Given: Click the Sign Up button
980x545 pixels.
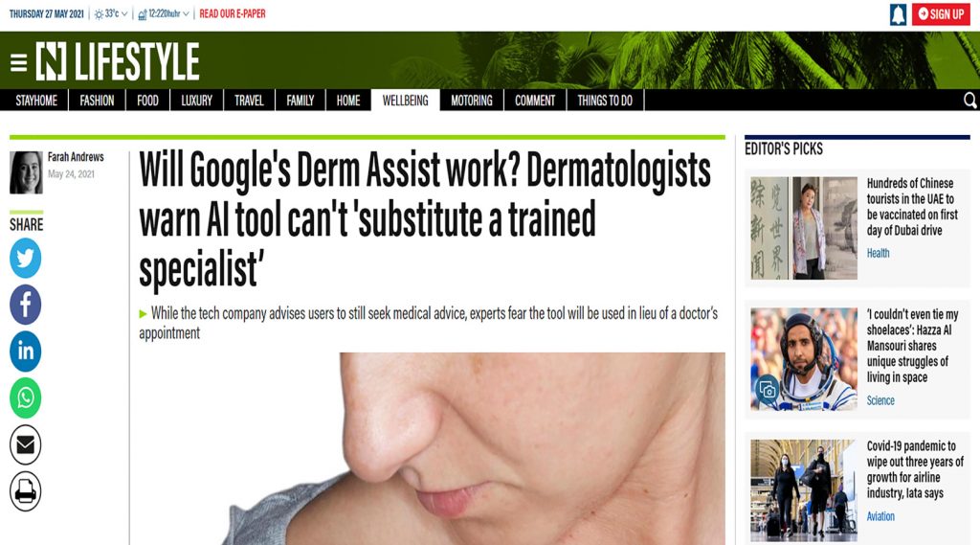Looking at the screenshot, I should point(941,13).
